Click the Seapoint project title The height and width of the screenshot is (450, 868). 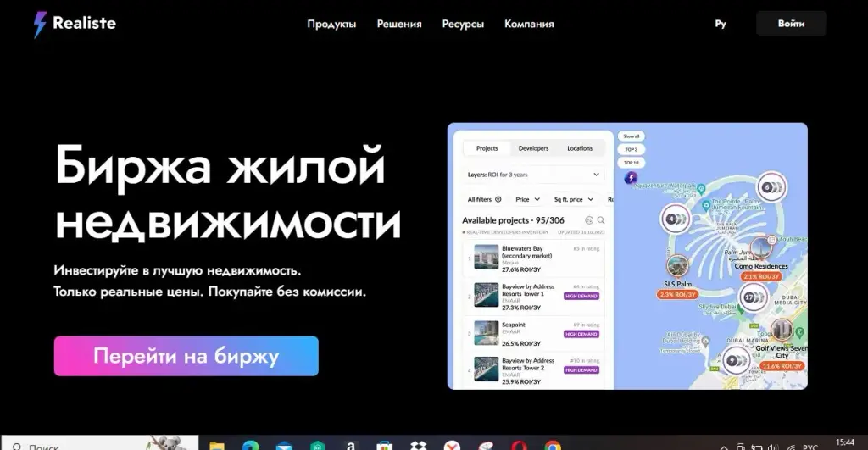(x=513, y=325)
